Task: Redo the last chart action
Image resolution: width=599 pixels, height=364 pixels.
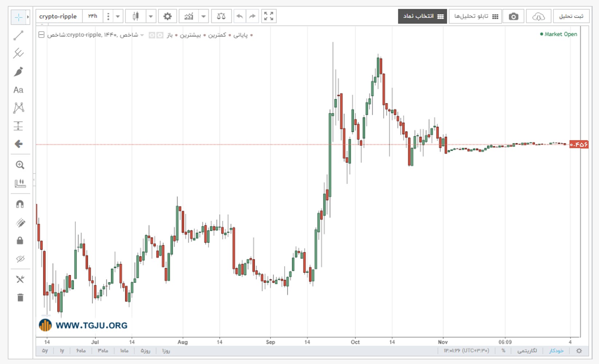Action: tap(252, 16)
